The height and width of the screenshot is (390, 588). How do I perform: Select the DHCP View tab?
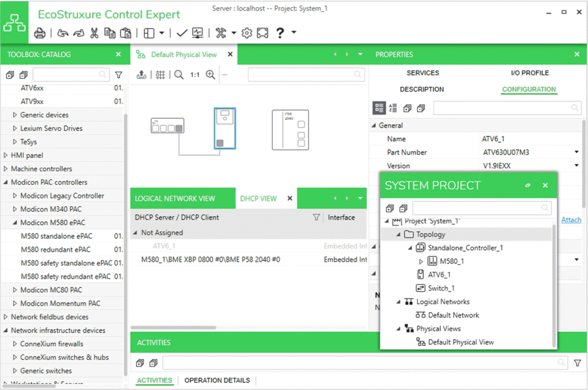tap(259, 198)
